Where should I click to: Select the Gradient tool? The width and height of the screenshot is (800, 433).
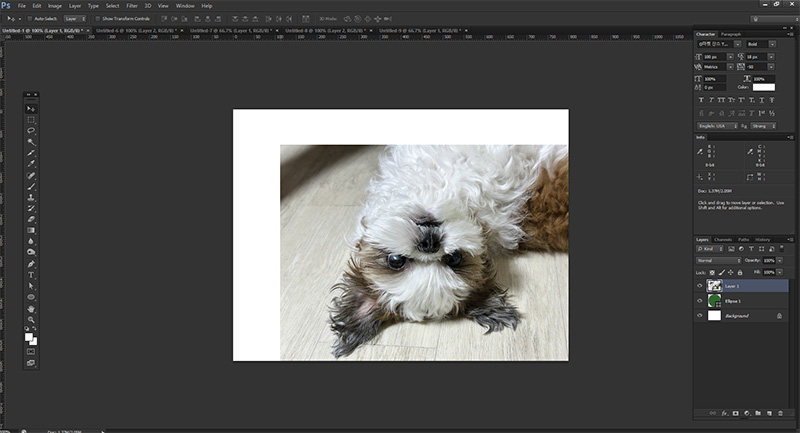pos(31,231)
